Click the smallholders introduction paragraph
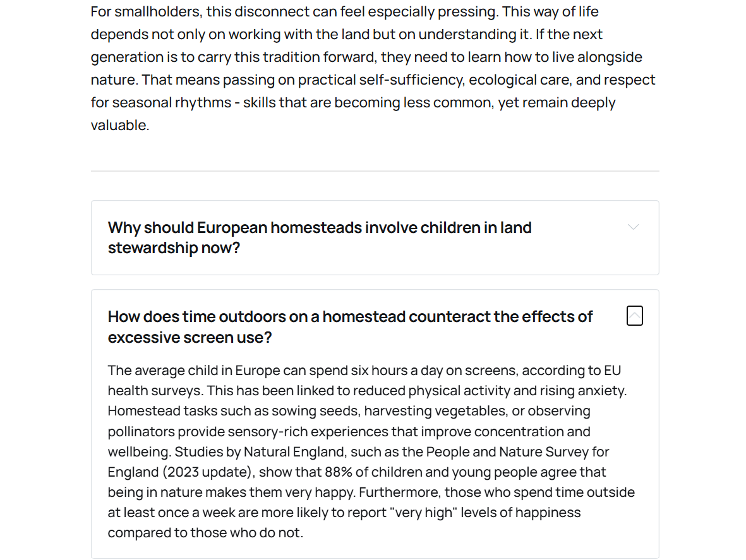The width and height of the screenshot is (746, 560). [x=373, y=68]
